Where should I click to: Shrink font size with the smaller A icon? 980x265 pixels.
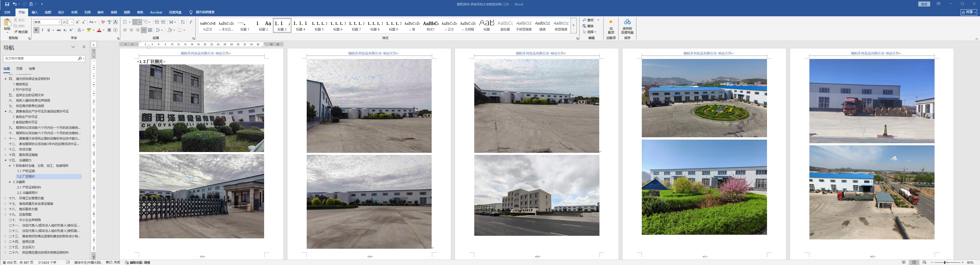click(84, 22)
